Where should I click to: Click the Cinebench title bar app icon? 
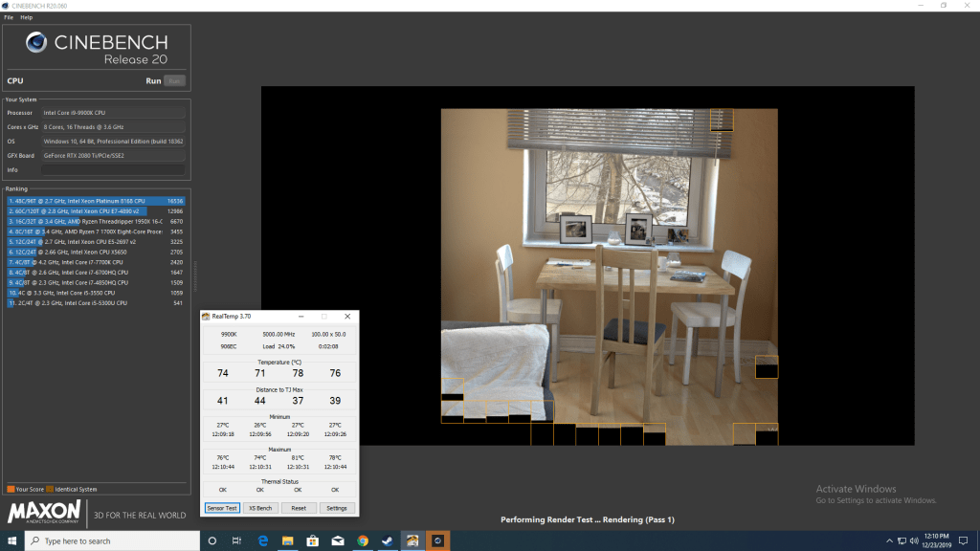tap(6, 6)
